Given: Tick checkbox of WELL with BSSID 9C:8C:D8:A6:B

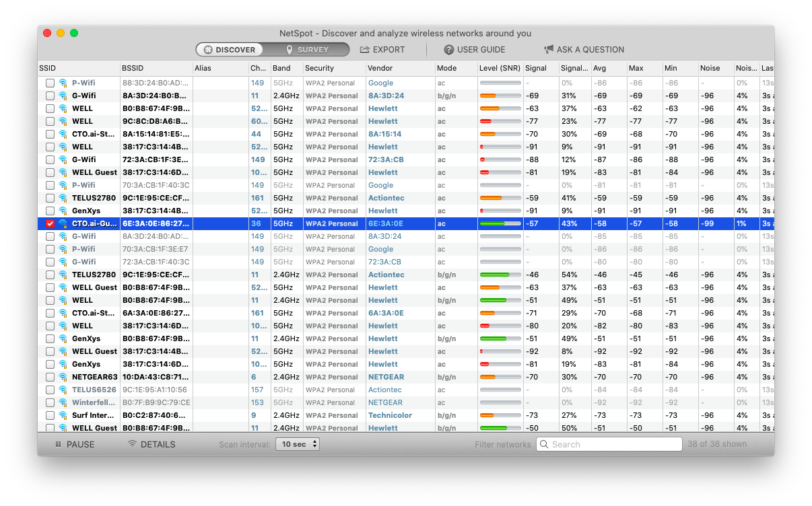Looking at the screenshot, I should [x=50, y=121].
